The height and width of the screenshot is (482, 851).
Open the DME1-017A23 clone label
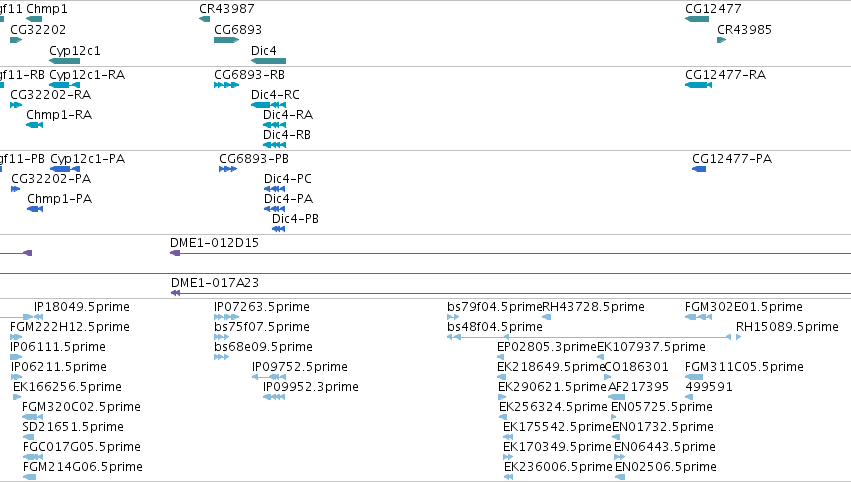tap(215, 282)
